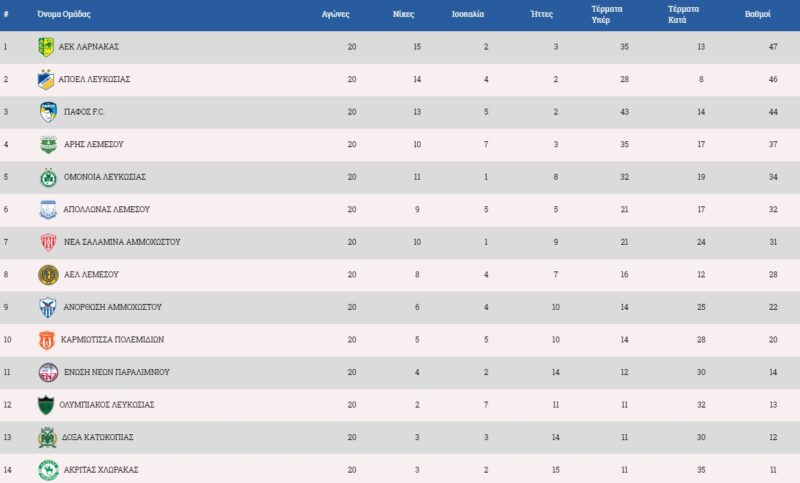Open the ΑΠΟΛΛΩΝΑΣ ΛΕΜΕΣΟΥ team name
Image resolution: width=800 pixels, height=483 pixels.
107,210
